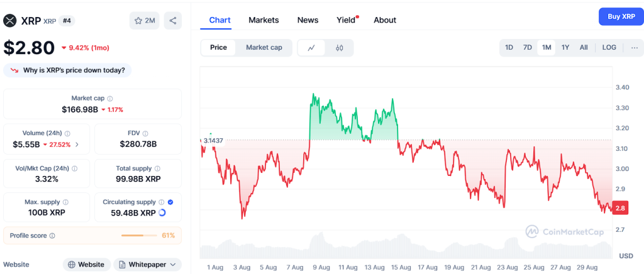The image size is (644, 274).
Task: Toggle chart to Market cap view
Action: 264,48
